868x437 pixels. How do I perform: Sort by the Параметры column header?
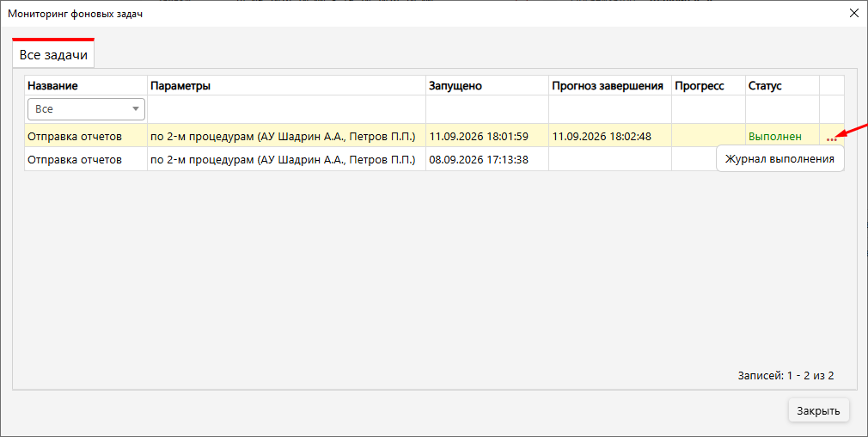tap(286, 86)
